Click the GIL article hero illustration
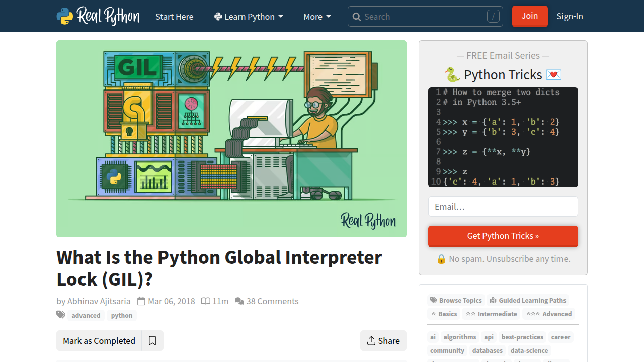Screen dimensions: 644x362 (x=231, y=139)
